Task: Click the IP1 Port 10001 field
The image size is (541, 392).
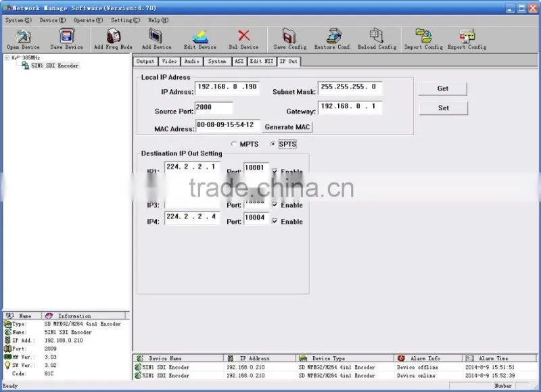Action: [256, 168]
